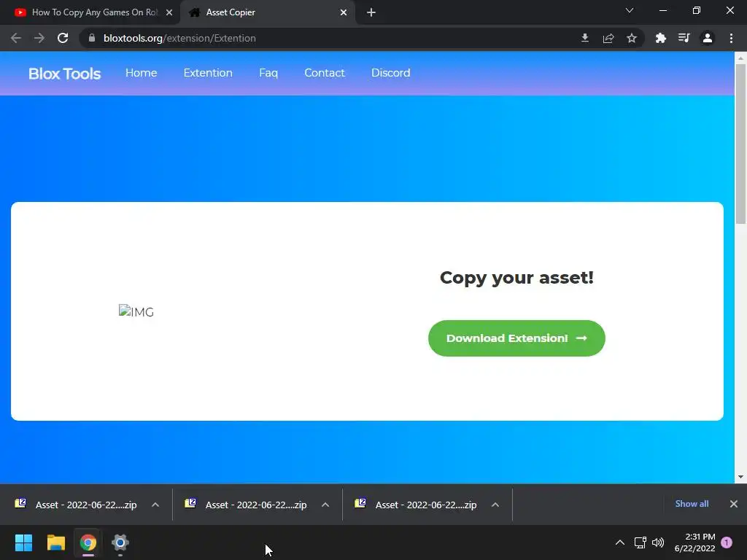Bookmark this page with the star
Viewport: 747px width, 560px height.
(x=632, y=38)
